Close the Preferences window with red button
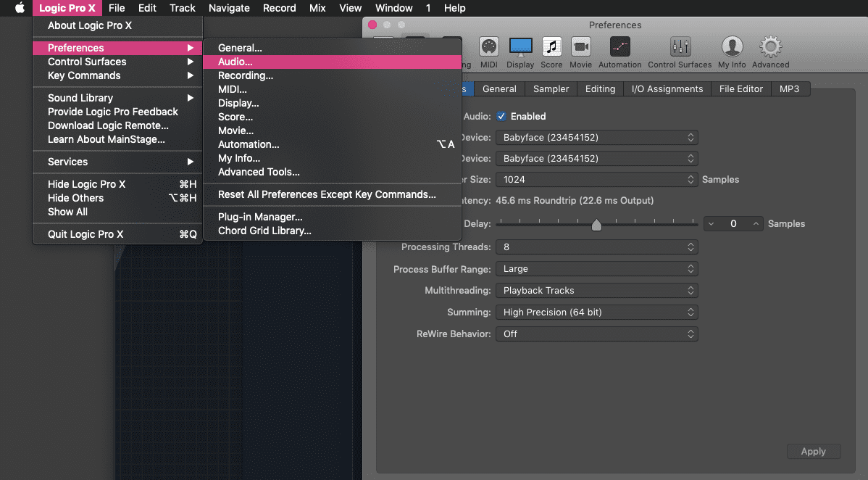 point(372,25)
